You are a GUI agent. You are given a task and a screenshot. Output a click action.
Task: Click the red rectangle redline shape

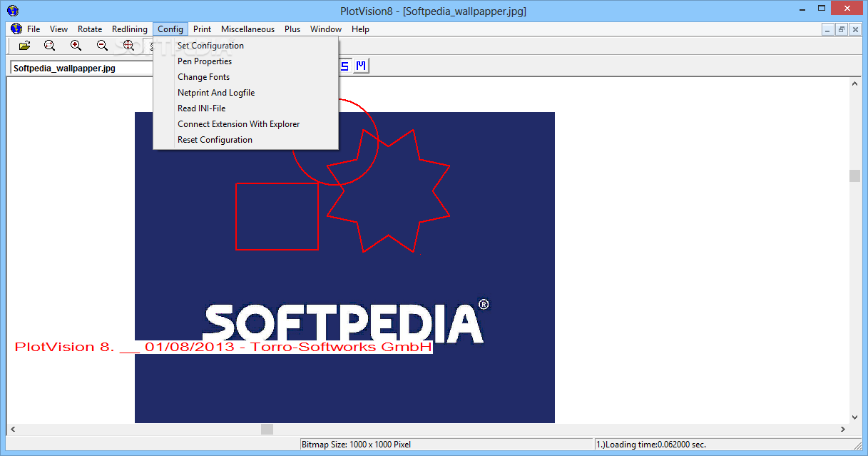coord(277,216)
